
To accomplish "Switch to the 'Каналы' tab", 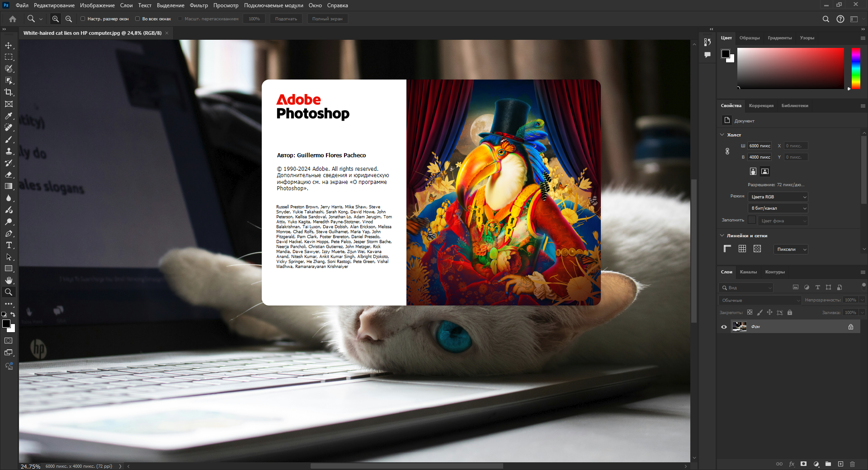I will coord(748,272).
